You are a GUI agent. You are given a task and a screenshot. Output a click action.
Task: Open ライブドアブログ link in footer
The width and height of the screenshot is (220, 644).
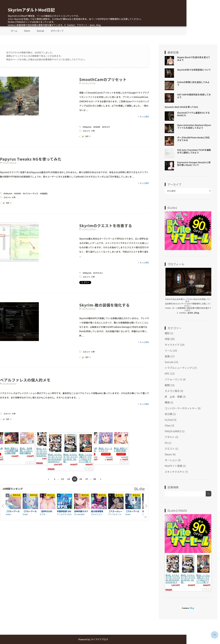coord(99,639)
